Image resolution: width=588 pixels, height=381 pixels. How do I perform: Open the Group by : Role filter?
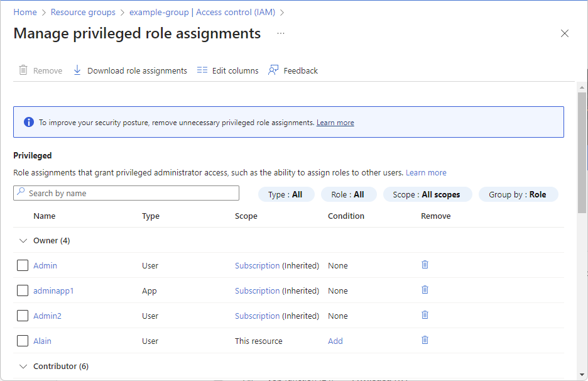[x=518, y=194]
